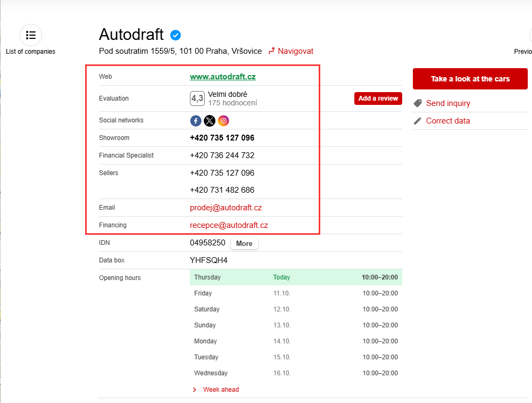The image size is (532, 403).
Task: Click the Thursday Today opening hours row
Action: (296, 277)
